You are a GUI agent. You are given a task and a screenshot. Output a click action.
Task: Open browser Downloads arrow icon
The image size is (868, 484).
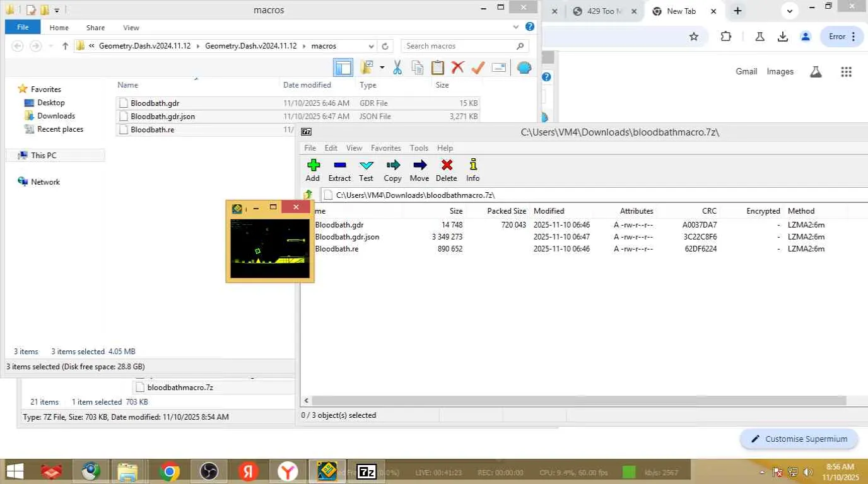coord(783,37)
